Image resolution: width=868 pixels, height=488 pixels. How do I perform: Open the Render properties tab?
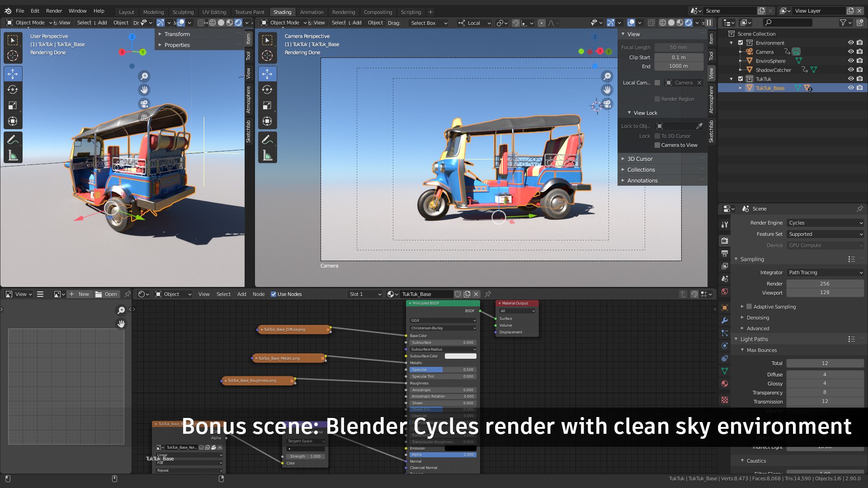[x=725, y=240]
